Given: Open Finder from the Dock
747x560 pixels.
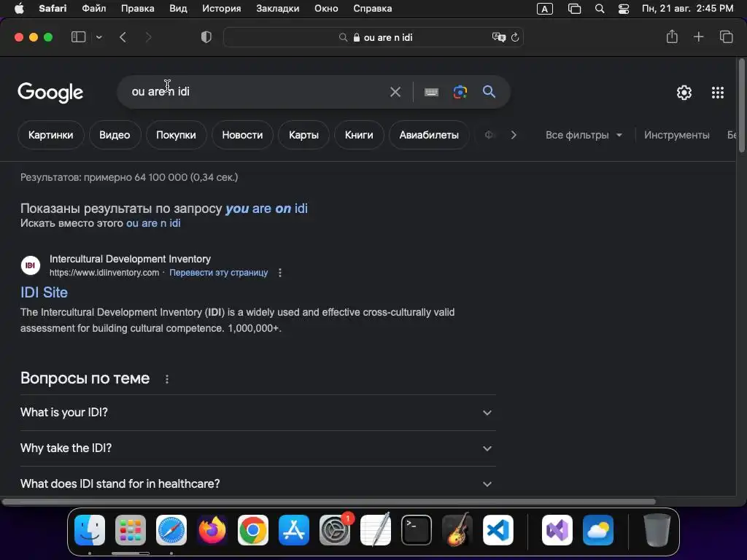Looking at the screenshot, I should pos(90,530).
